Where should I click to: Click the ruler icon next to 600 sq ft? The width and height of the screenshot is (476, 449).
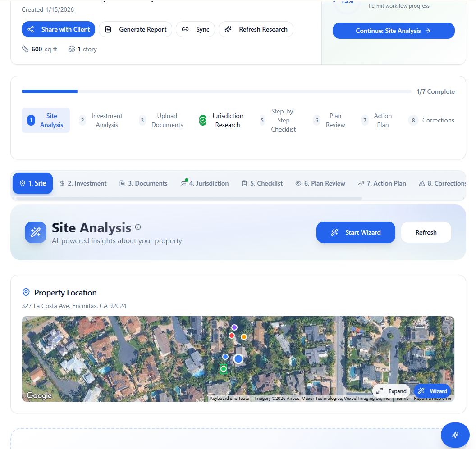(x=25, y=49)
